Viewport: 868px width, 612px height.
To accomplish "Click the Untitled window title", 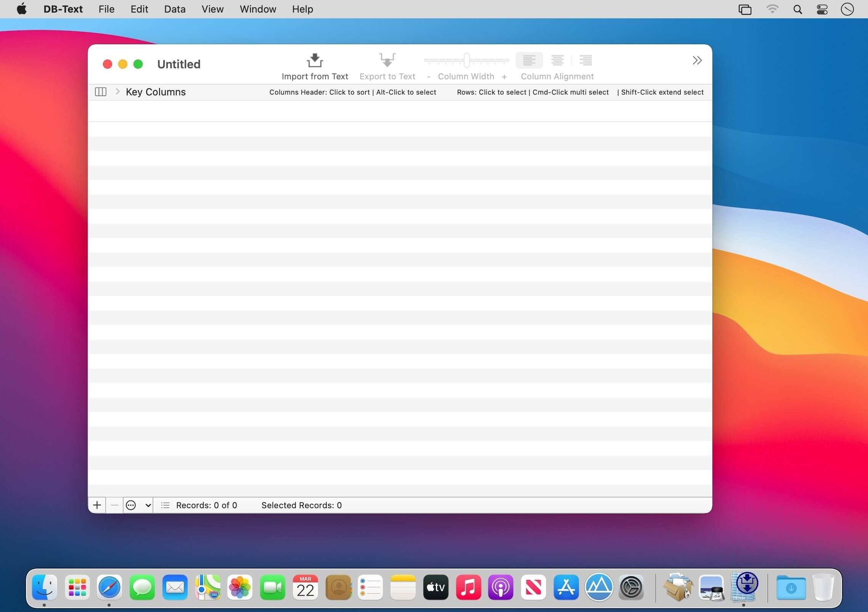I will pyautogui.click(x=178, y=64).
